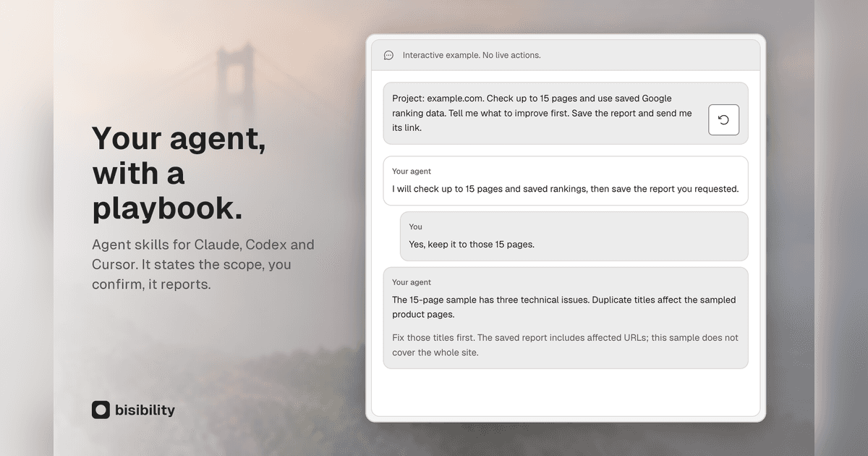This screenshot has width=868, height=456.
Task: Click "The 15-page sample has three technical issues" text
Action: pyautogui.click(x=564, y=307)
